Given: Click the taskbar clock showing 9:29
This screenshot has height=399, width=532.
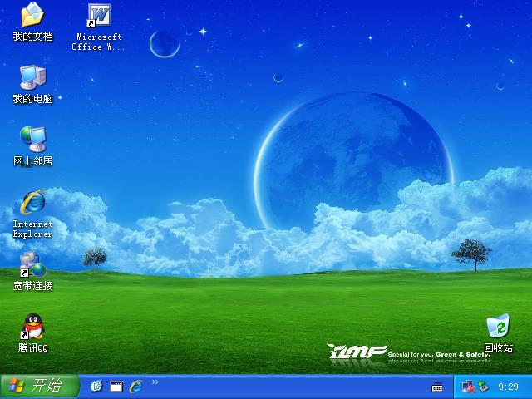Looking at the screenshot, I should [508, 387].
